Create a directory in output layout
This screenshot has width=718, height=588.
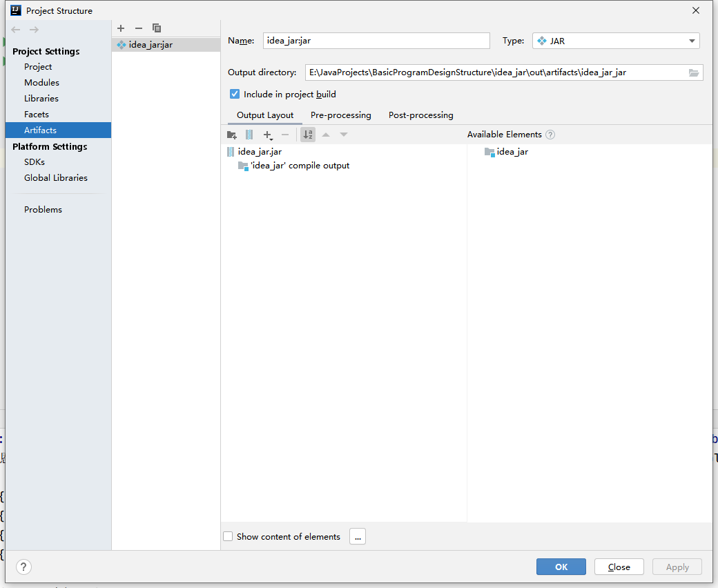point(232,135)
